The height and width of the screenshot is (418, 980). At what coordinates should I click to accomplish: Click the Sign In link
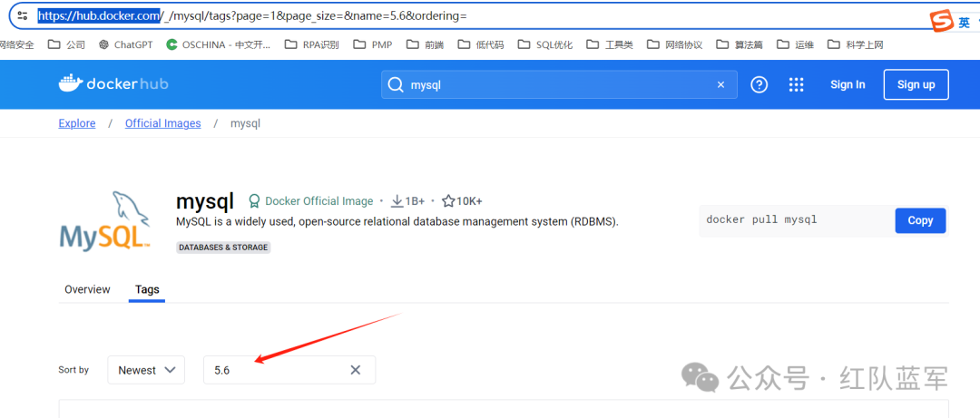848,85
